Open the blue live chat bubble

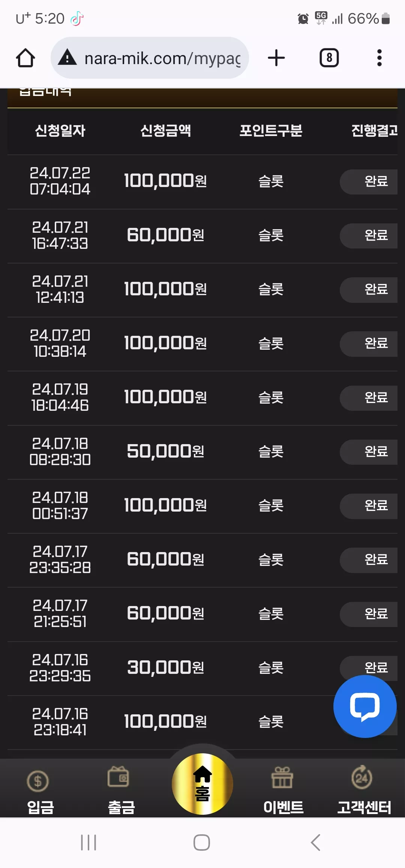coord(365,706)
